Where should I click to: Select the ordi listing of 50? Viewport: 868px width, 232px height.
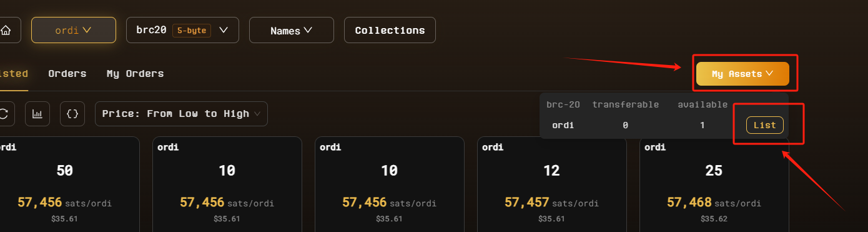coord(64,184)
